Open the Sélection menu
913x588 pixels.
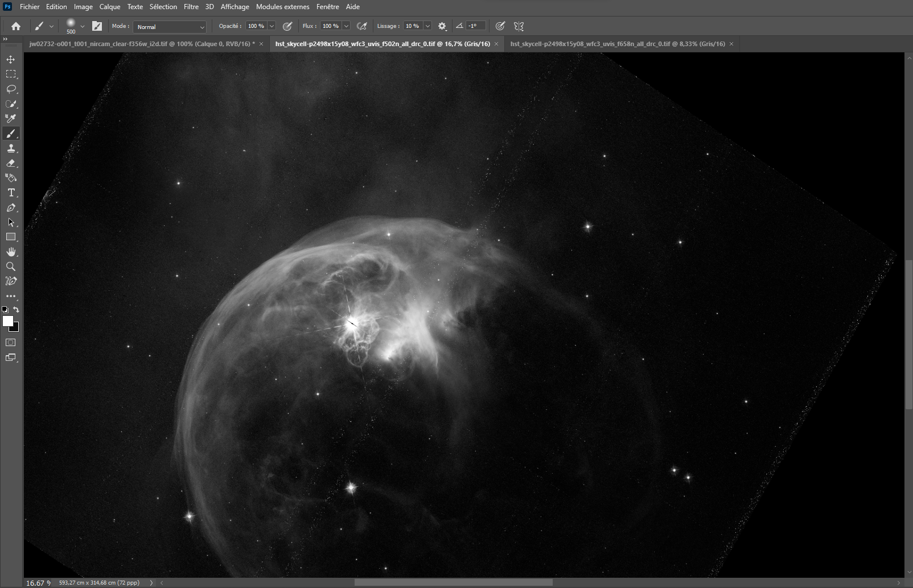(163, 7)
